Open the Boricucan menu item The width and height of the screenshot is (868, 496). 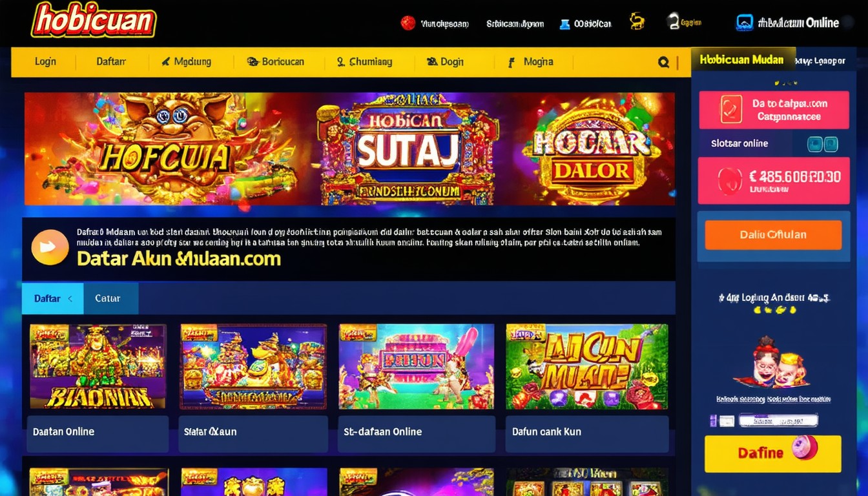coord(275,62)
